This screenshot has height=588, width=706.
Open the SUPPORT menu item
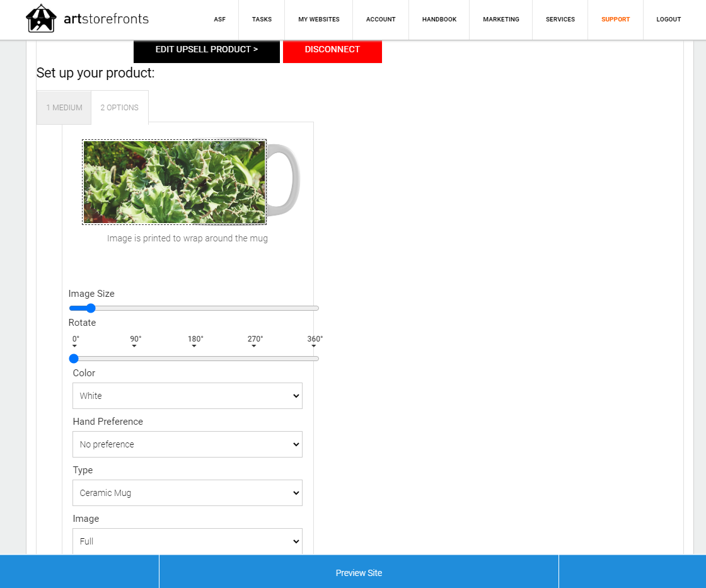point(615,20)
